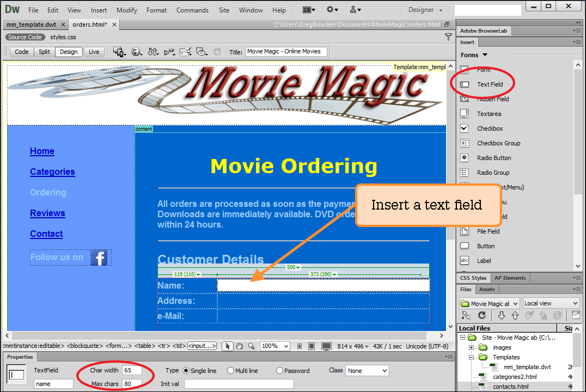586x392 pixels.
Task: Click Preview in Browser globe icon
Action: [x=136, y=52]
